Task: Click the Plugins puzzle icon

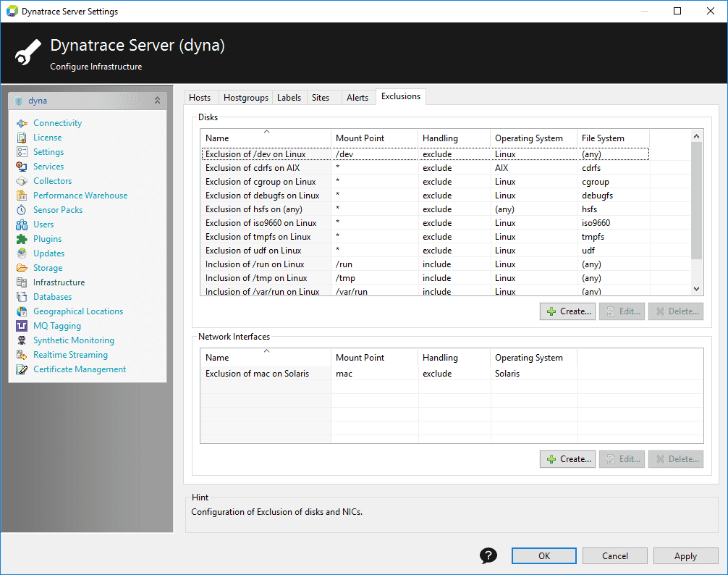Action: coord(22,239)
